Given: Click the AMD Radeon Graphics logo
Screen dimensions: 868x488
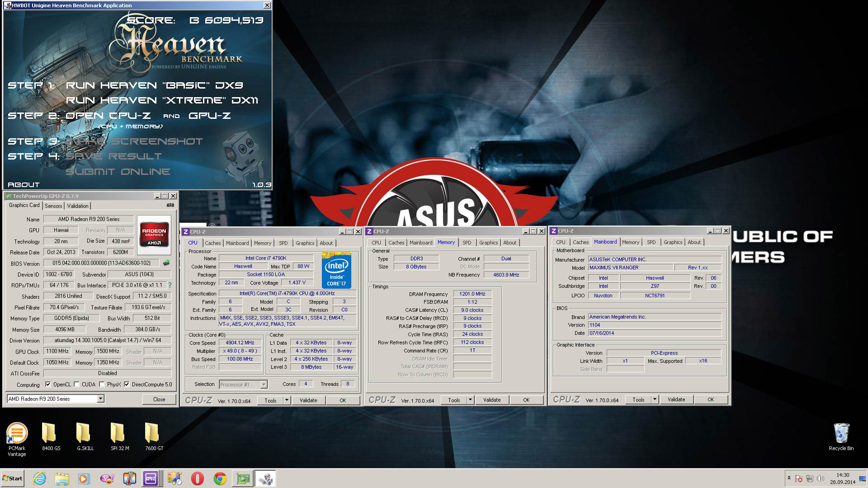Looking at the screenshot, I should 154,235.
